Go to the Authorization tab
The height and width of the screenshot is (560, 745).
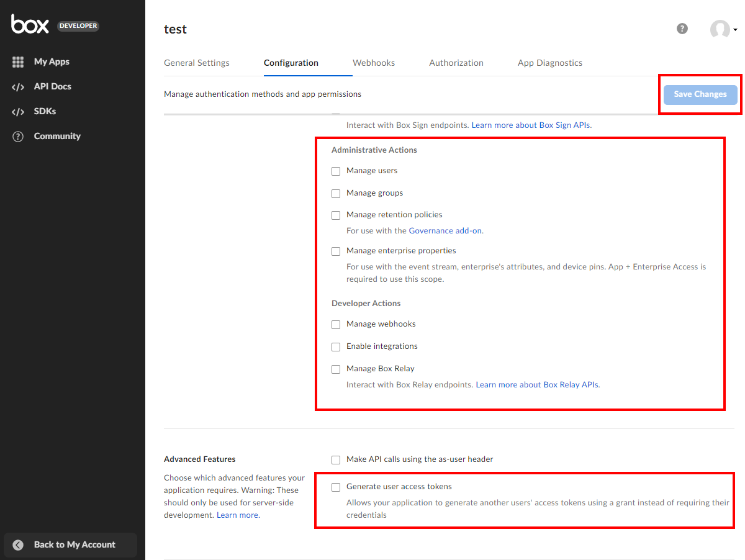[x=456, y=63]
